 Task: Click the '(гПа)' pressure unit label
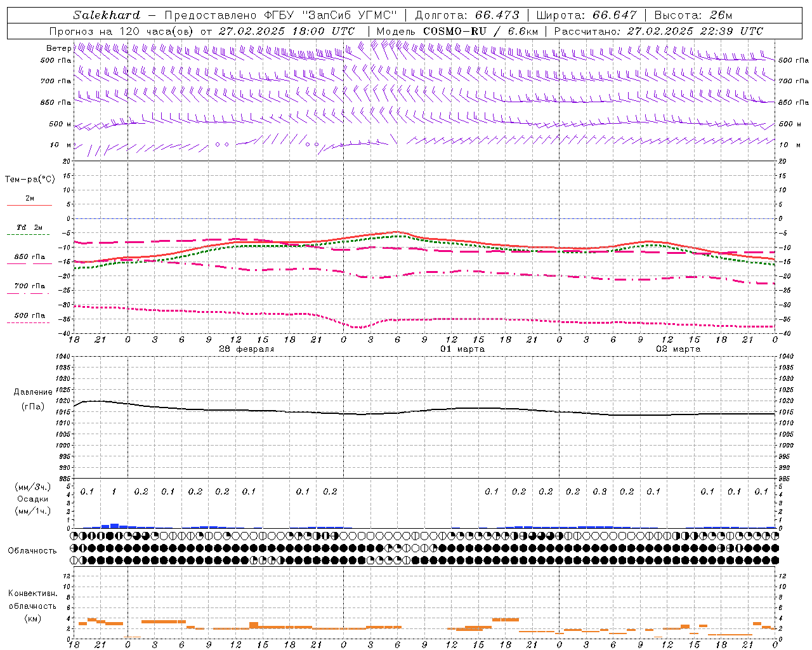tap(33, 406)
